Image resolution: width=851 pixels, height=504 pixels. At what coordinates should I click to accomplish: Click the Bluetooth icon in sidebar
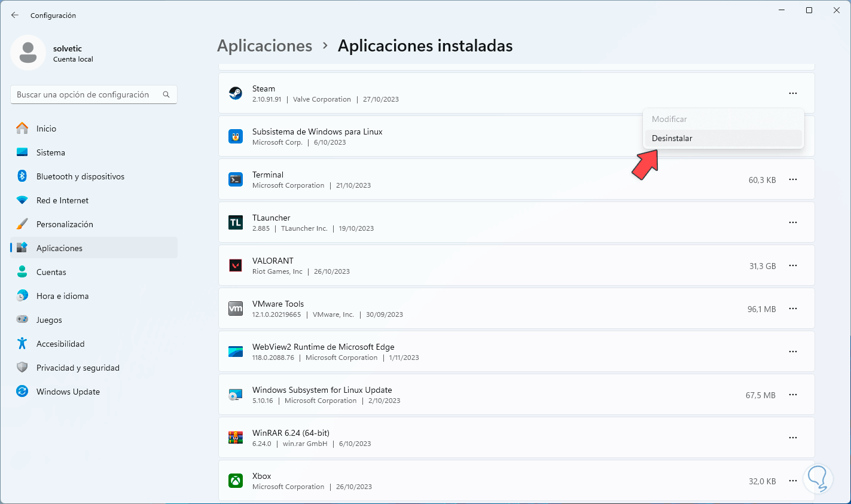tap(22, 176)
